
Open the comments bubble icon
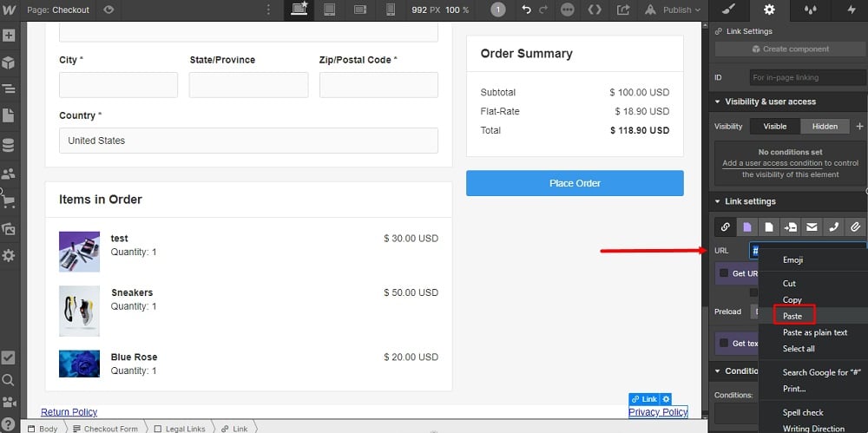(x=568, y=10)
